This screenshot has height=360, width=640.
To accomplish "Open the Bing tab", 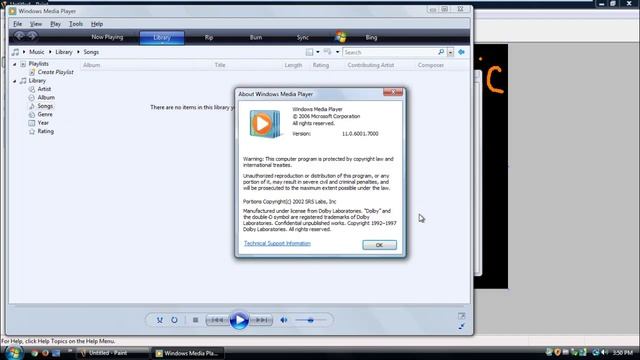I will pyautogui.click(x=371, y=37).
